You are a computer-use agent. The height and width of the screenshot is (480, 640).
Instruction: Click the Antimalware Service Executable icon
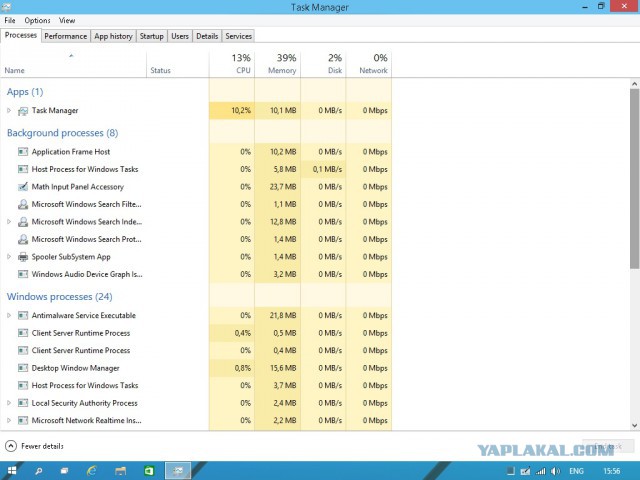[23, 316]
